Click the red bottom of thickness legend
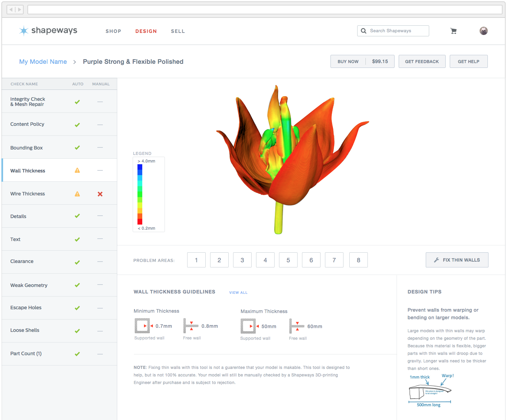This screenshot has height=420, width=507. pyautogui.click(x=140, y=221)
